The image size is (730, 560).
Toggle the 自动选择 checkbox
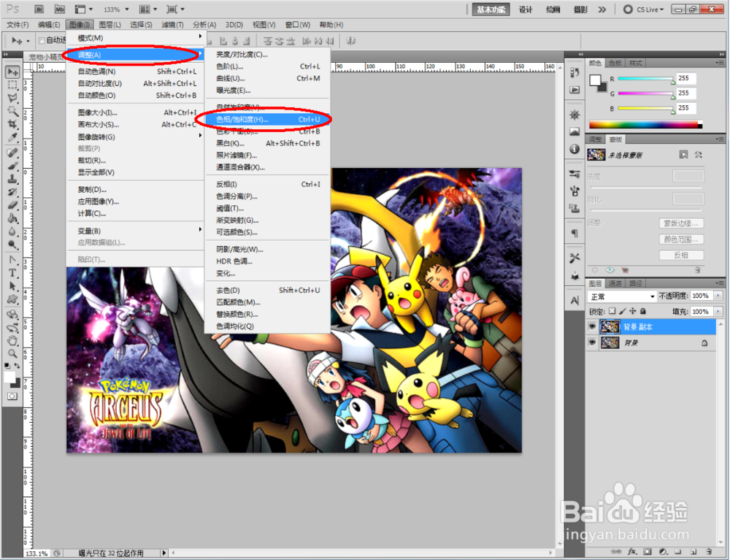coord(42,40)
